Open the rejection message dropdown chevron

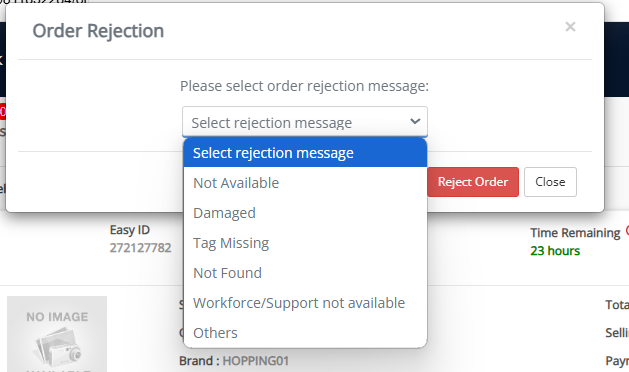415,121
